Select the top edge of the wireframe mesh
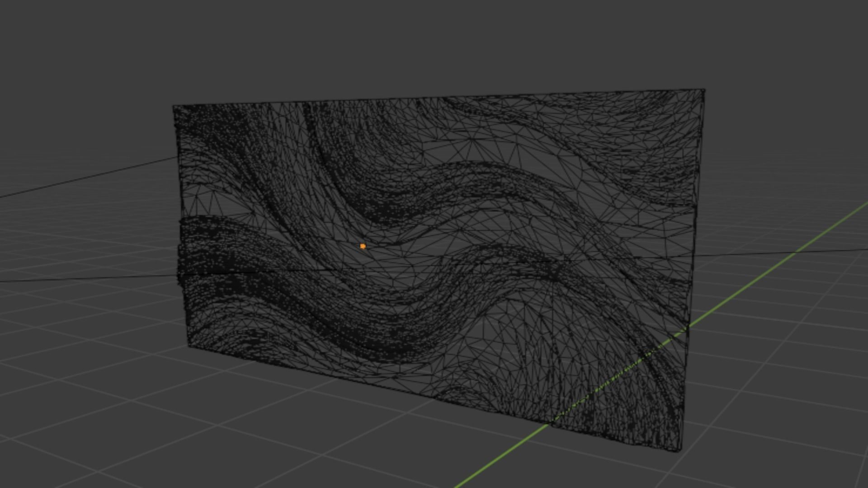This screenshot has width=868, height=488. pyautogui.click(x=439, y=98)
